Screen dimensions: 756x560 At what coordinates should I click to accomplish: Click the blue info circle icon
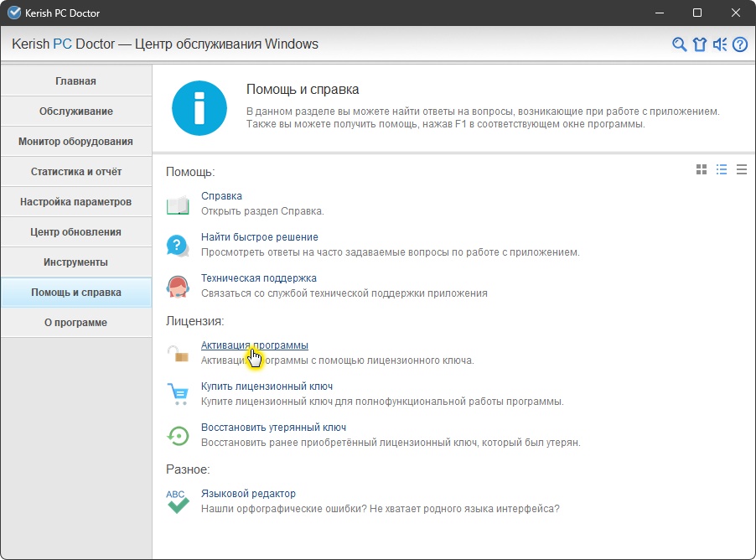pos(199,108)
